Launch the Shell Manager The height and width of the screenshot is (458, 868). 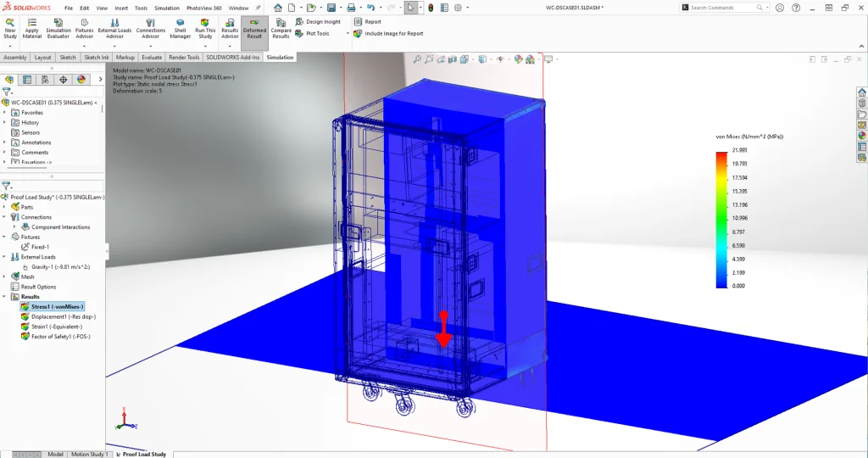[180, 27]
